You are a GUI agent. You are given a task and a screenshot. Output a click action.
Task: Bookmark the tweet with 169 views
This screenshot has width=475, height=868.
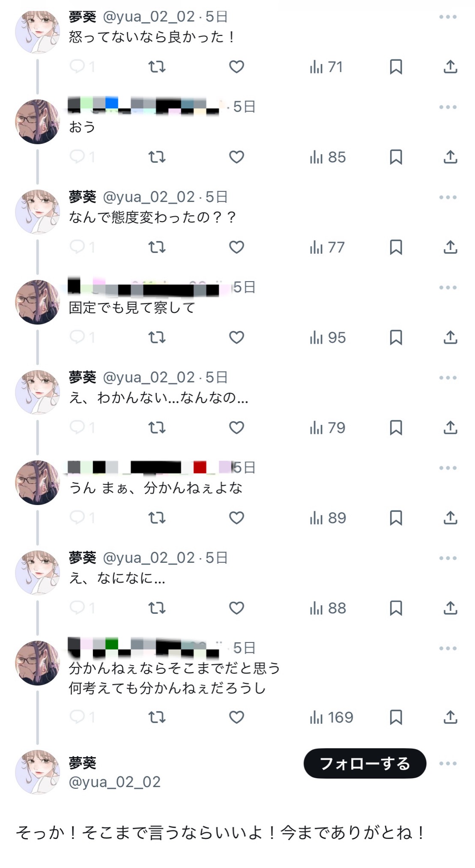click(x=396, y=717)
